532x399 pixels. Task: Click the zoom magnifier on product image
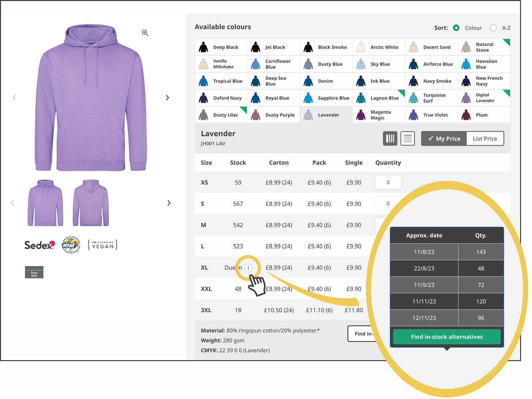tap(145, 33)
